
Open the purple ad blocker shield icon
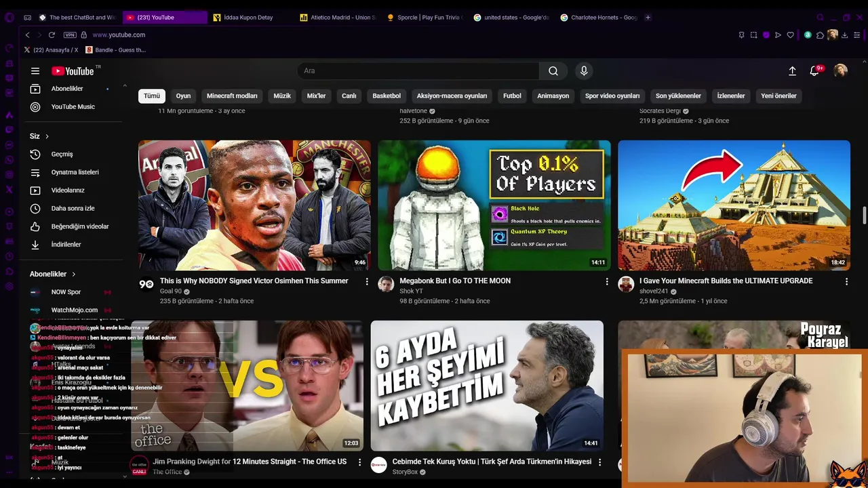766,35
